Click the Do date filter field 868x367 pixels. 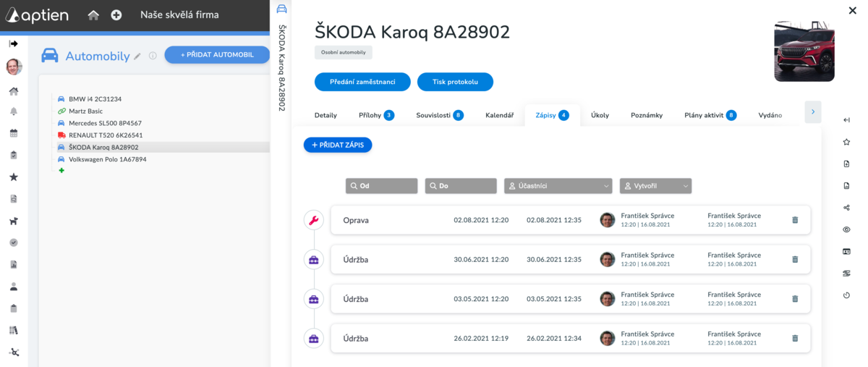coord(461,186)
